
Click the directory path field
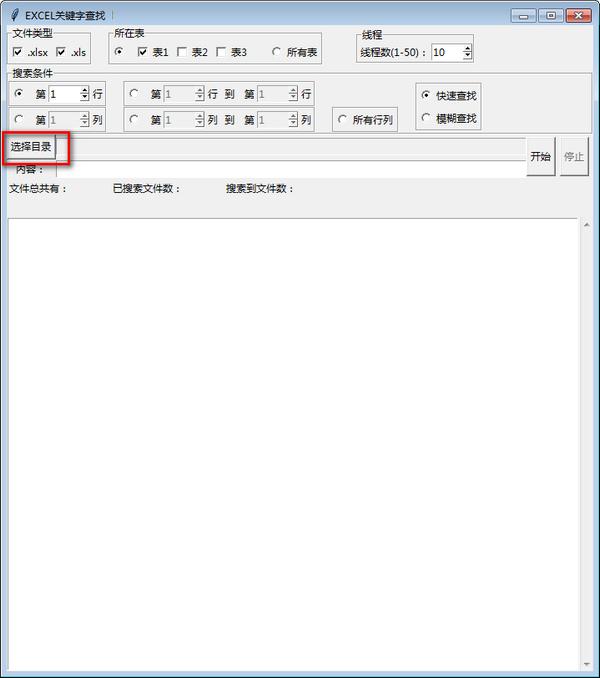click(291, 149)
